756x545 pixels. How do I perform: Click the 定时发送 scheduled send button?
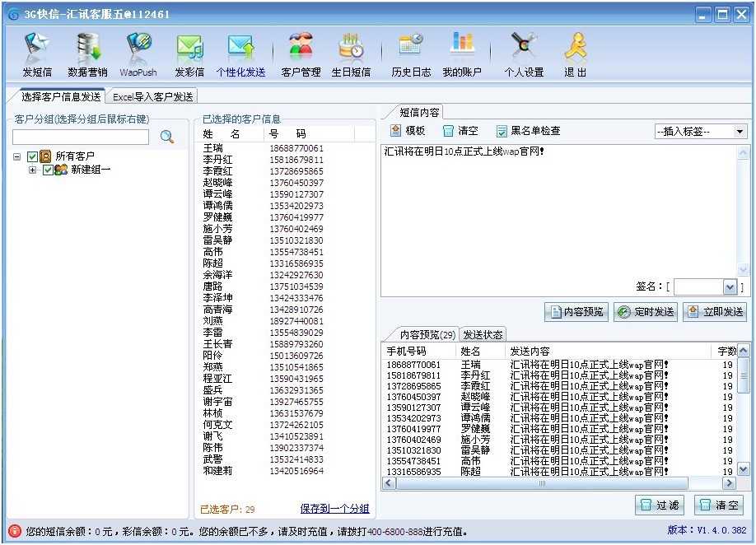[x=646, y=312]
